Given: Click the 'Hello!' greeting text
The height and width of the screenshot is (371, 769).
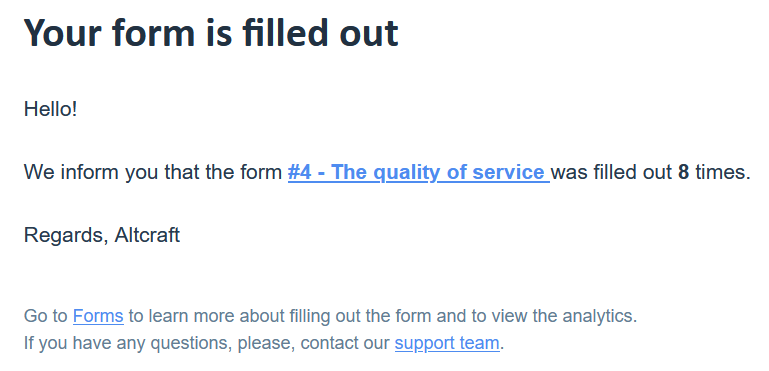Looking at the screenshot, I should (x=51, y=109).
